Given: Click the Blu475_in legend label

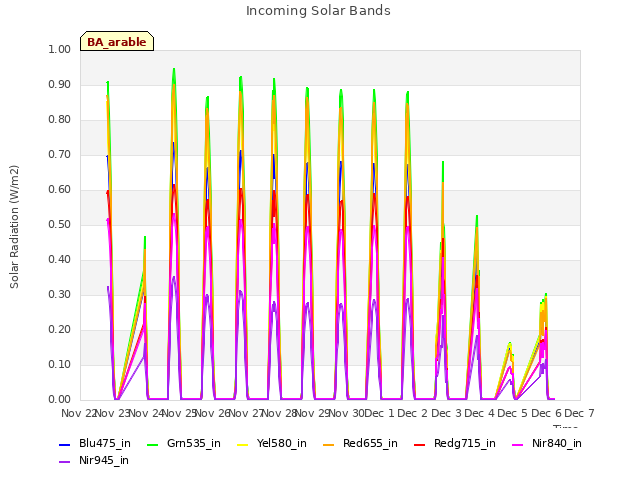Looking at the screenshot, I should pos(104,443).
